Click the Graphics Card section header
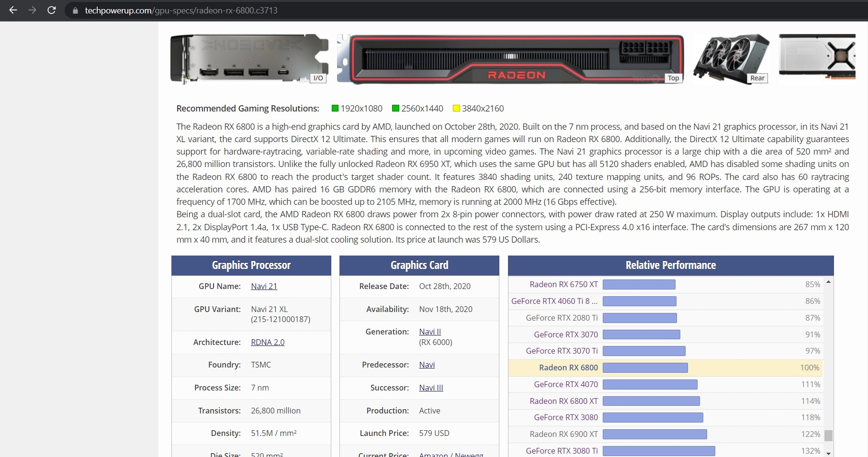 [x=419, y=265]
